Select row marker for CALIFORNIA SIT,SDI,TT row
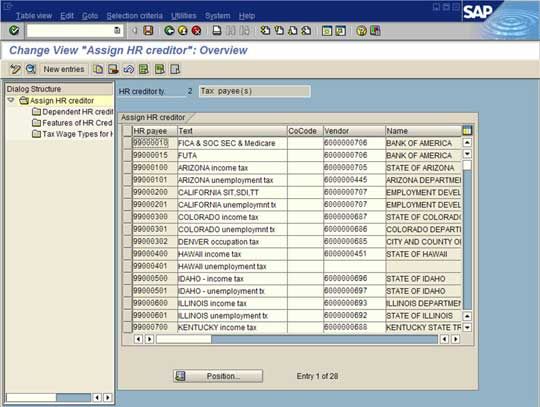The width and height of the screenshot is (540, 407). [x=127, y=192]
